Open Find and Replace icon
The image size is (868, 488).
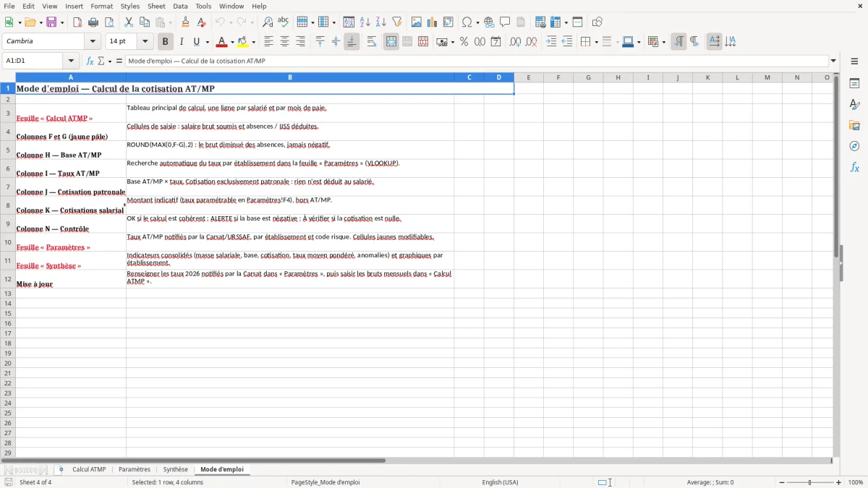click(x=268, y=22)
